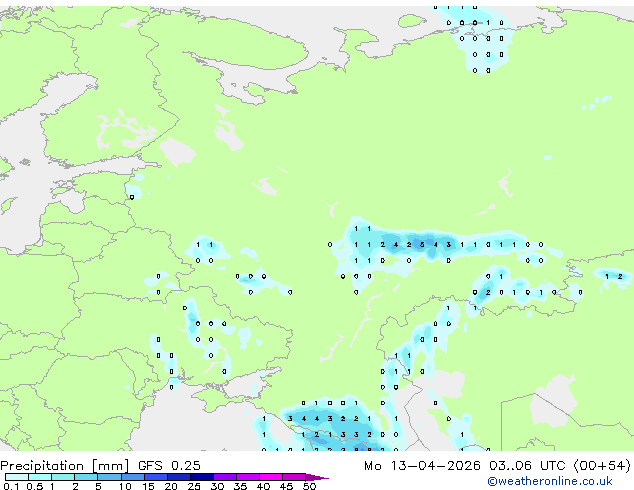This screenshot has height=490, width=634.
Task: Pick the 15–20 mm legend color
Action: point(155,477)
